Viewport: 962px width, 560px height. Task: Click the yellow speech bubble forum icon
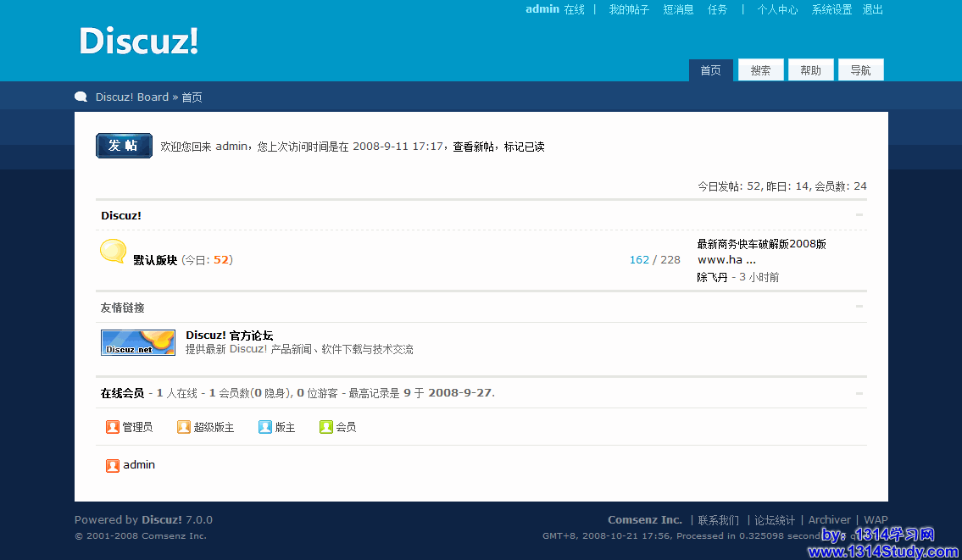[x=114, y=251]
